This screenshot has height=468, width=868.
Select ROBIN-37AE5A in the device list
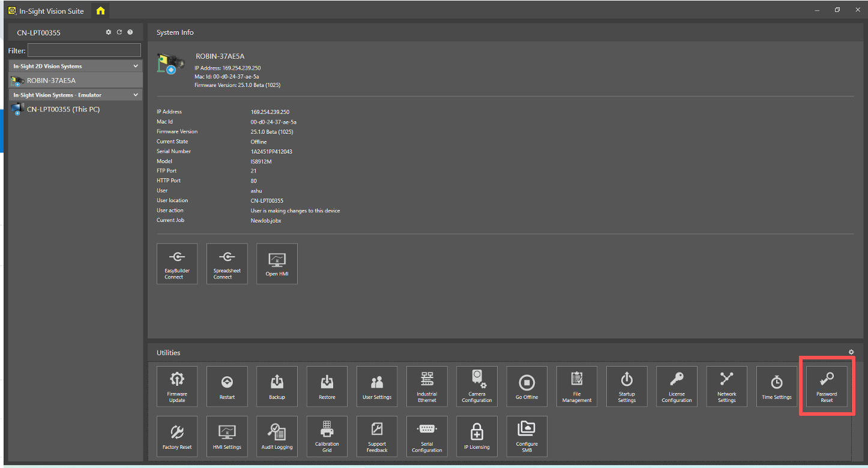76,80
